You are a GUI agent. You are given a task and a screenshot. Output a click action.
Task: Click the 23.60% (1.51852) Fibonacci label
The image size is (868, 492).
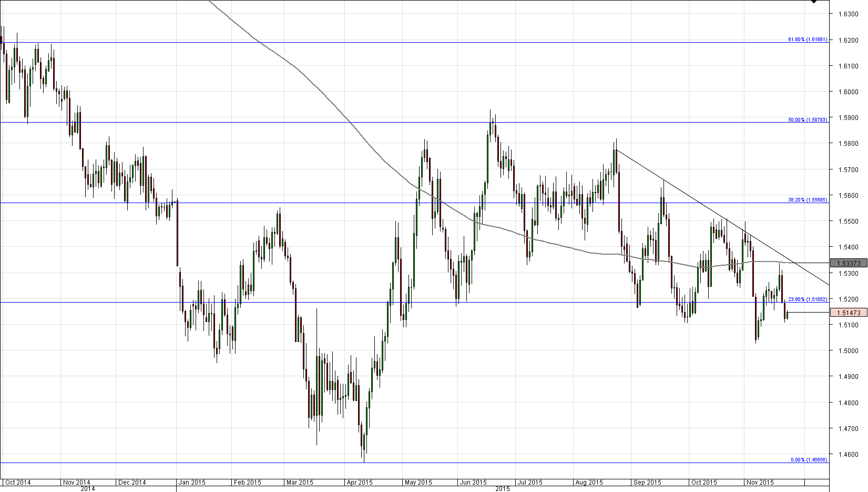(808, 299)
